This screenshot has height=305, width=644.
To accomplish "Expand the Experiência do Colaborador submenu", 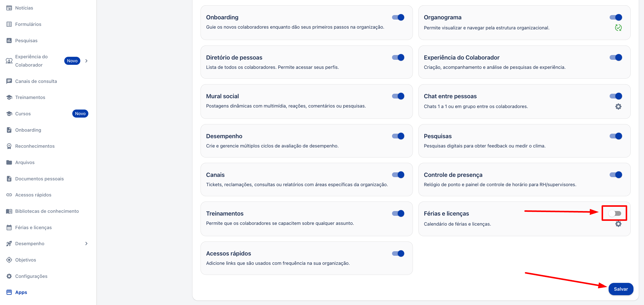I will (86, 61).
